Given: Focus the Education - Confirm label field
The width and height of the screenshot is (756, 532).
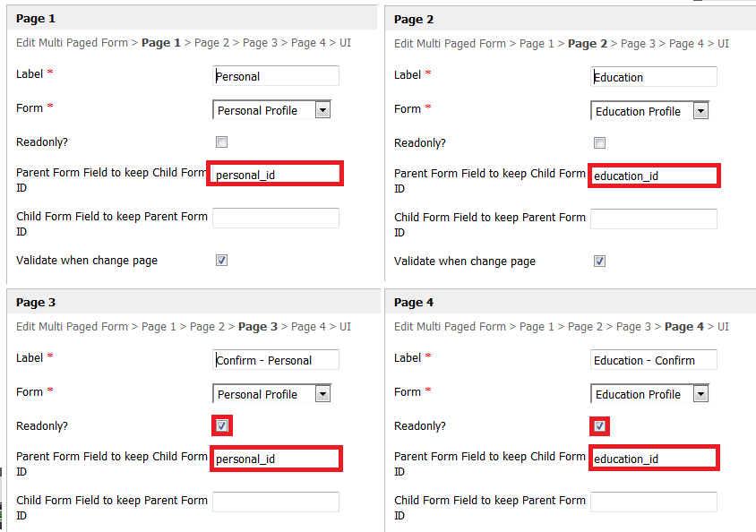Looking at the screenshot, I should point(654,360).
